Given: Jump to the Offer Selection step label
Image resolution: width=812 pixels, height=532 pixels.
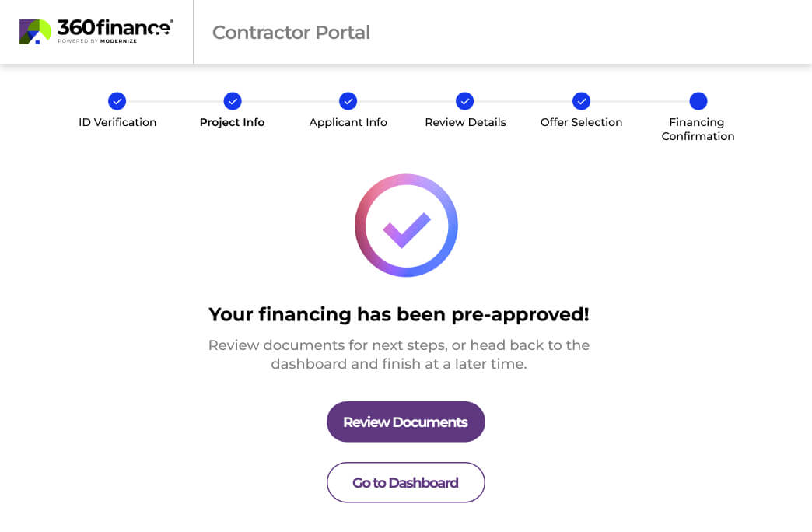Looking at the screenshot, I should click(581, 122).
